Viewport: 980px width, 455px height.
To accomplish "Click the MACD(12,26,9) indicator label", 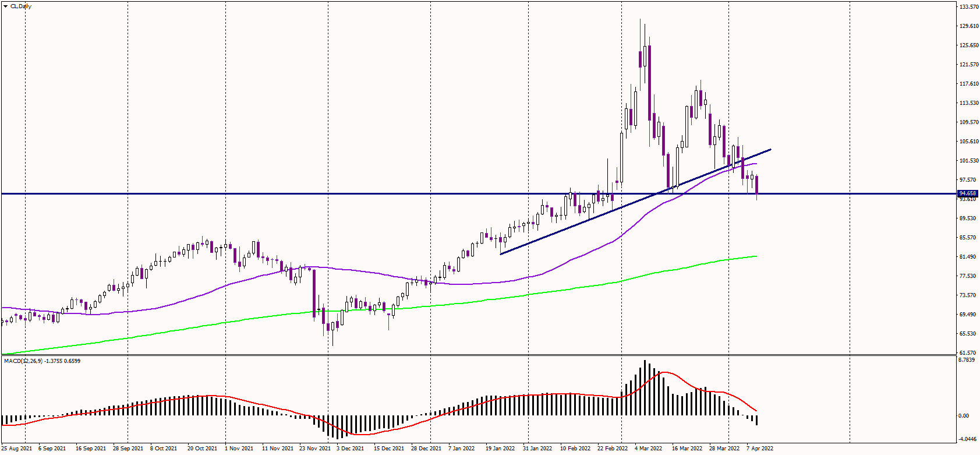I will coord(42,361).
